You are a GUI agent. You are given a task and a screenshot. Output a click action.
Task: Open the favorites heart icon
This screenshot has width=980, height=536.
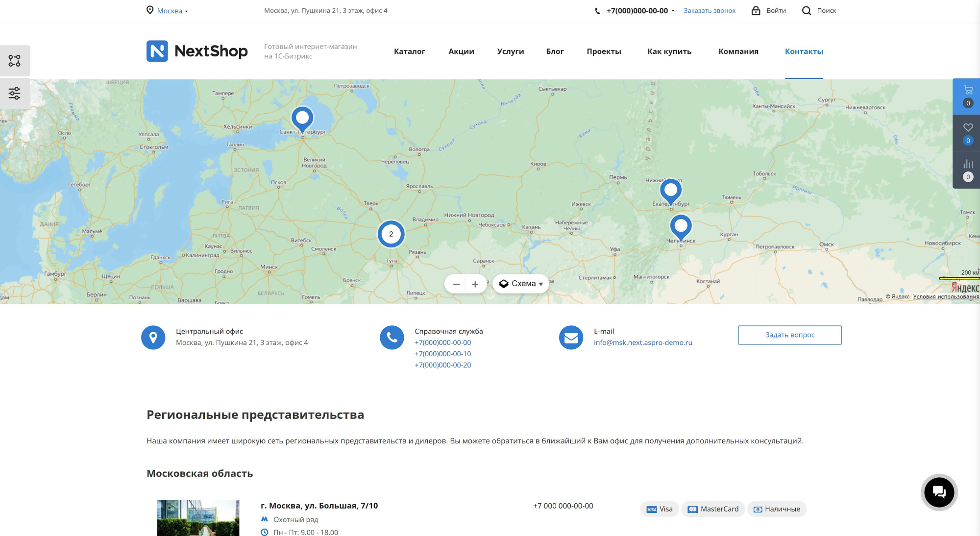pos(968,128)
